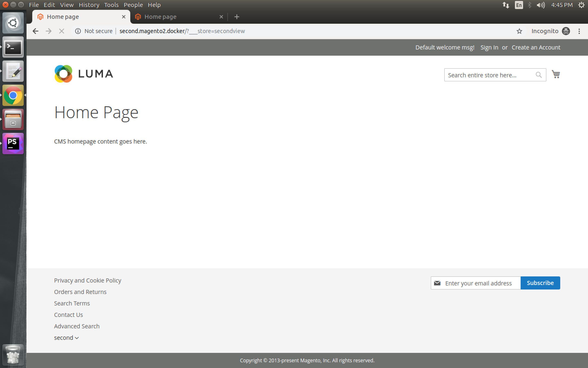Click the address bar URL
Image resolution: width=588 pixels, height=368 pixels.
[182, 31]
